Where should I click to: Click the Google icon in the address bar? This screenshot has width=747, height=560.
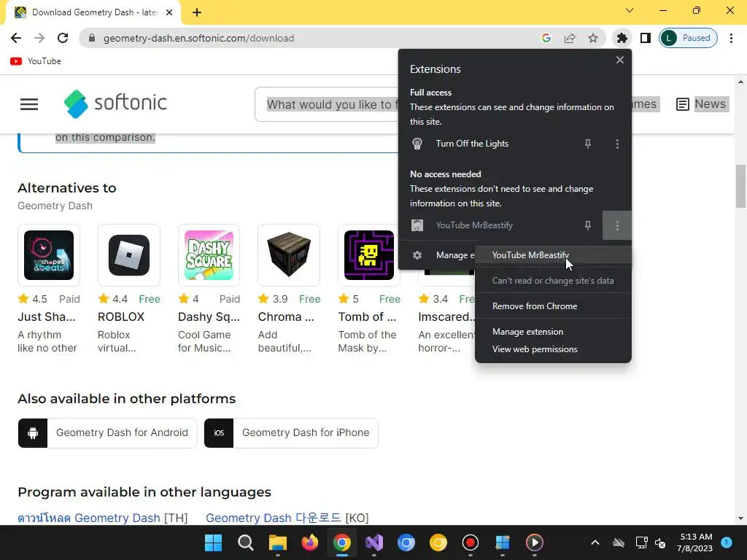(546, 38)
